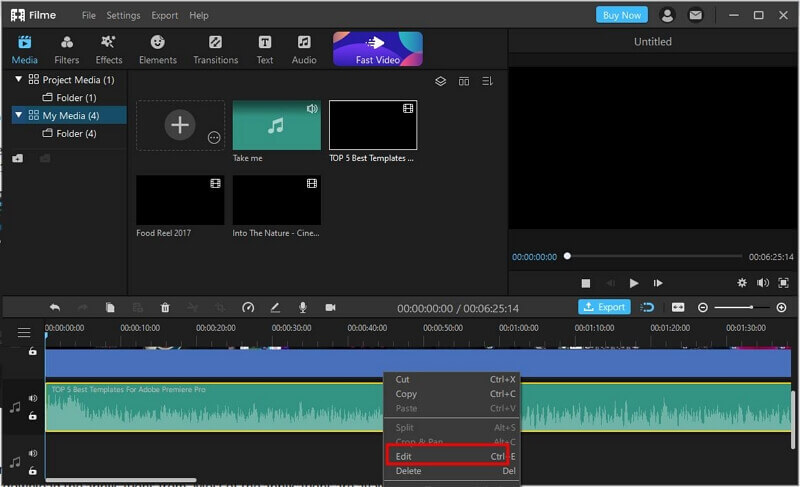Click the pencil edit tool icon

click(x=275, y=307)
